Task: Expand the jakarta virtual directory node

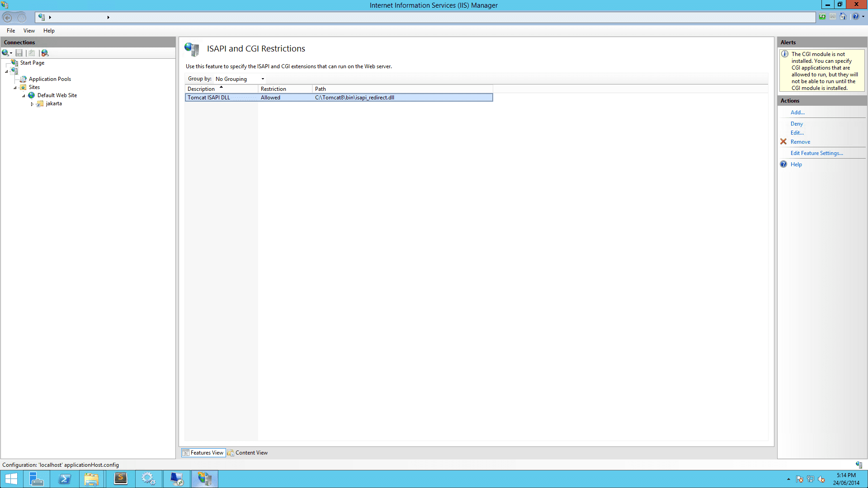Action: 32,104
